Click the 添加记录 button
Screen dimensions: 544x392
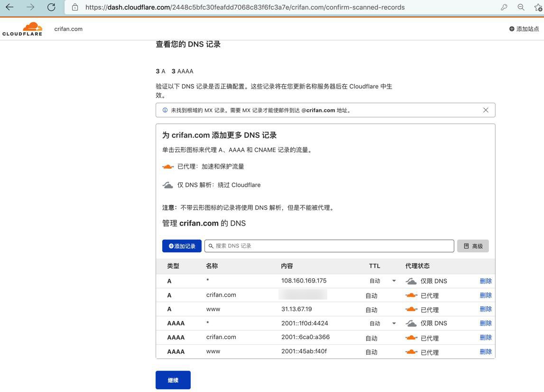tap(182, 246)
